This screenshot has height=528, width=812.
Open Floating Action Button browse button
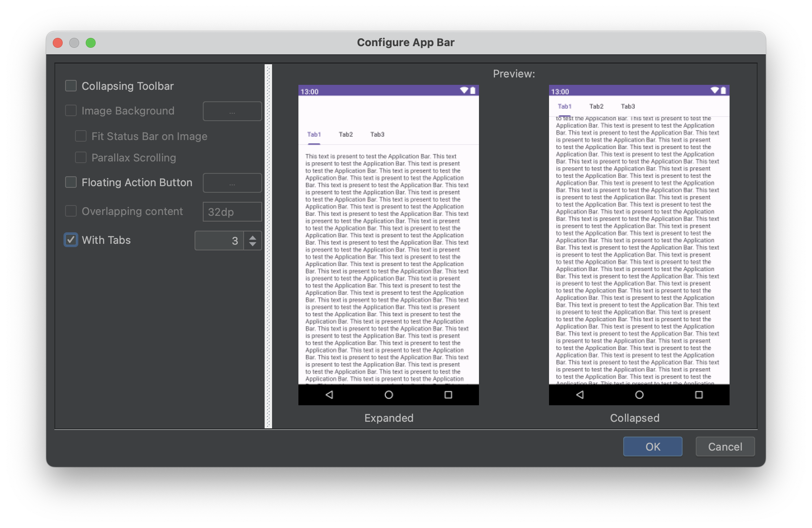tap(232, 183)
